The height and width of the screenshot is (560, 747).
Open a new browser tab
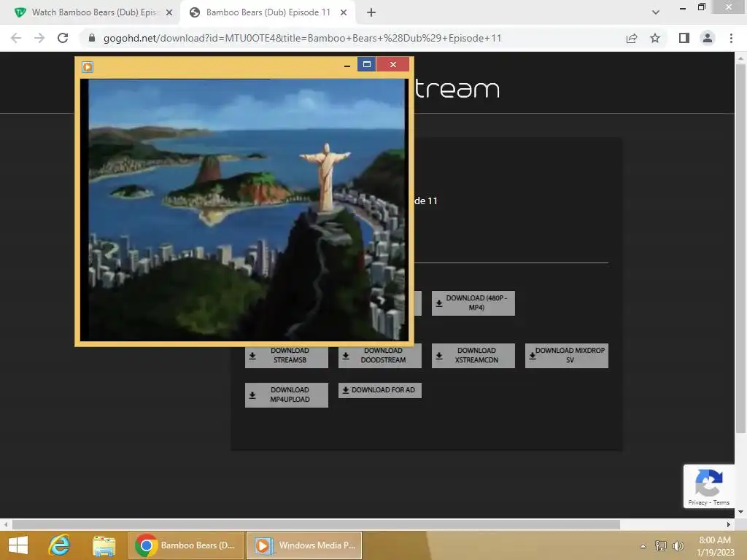click(x=371, y=13)
